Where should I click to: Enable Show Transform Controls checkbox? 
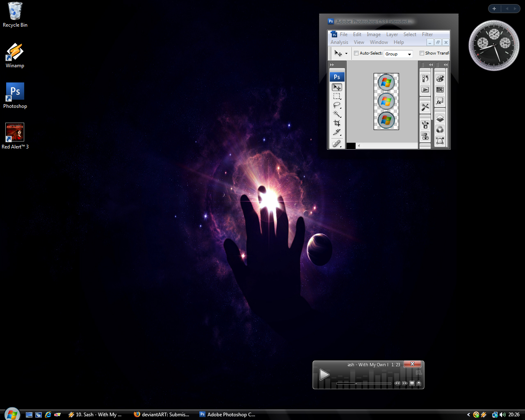pos(422,53)
